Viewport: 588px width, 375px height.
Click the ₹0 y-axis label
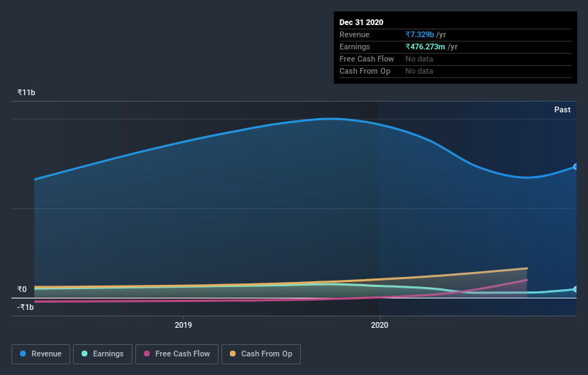click(x=21, y=289)
